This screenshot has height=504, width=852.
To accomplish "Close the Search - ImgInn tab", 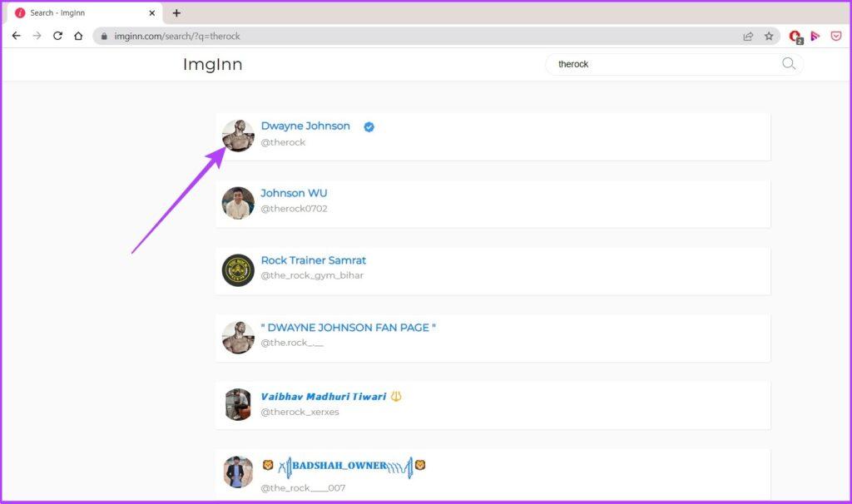I will [152, 13].
